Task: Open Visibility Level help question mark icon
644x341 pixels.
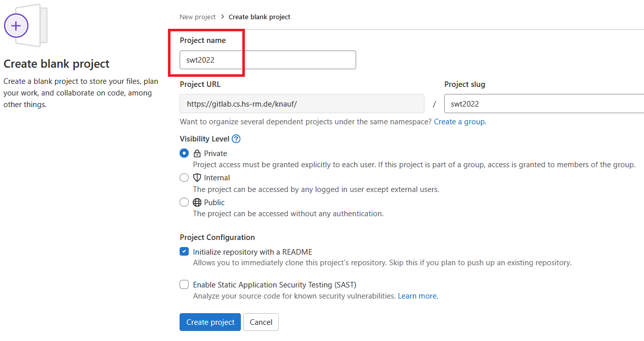Action: coord(236,139)
